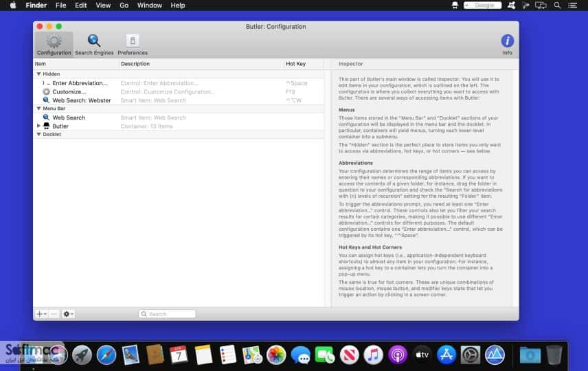The height and width of the screenshot is (371, 588).
Task: Click the Item column header
Action: [x=76, y=64]
